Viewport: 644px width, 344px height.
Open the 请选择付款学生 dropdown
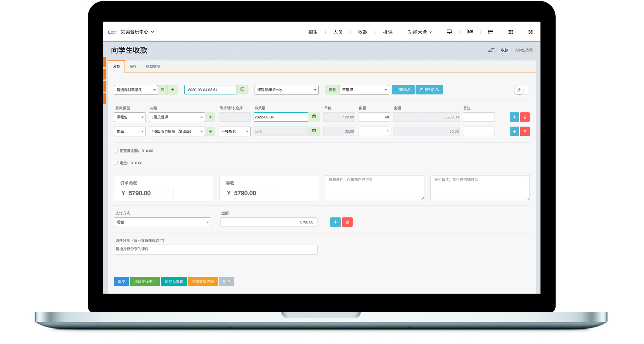pos(135,90)
